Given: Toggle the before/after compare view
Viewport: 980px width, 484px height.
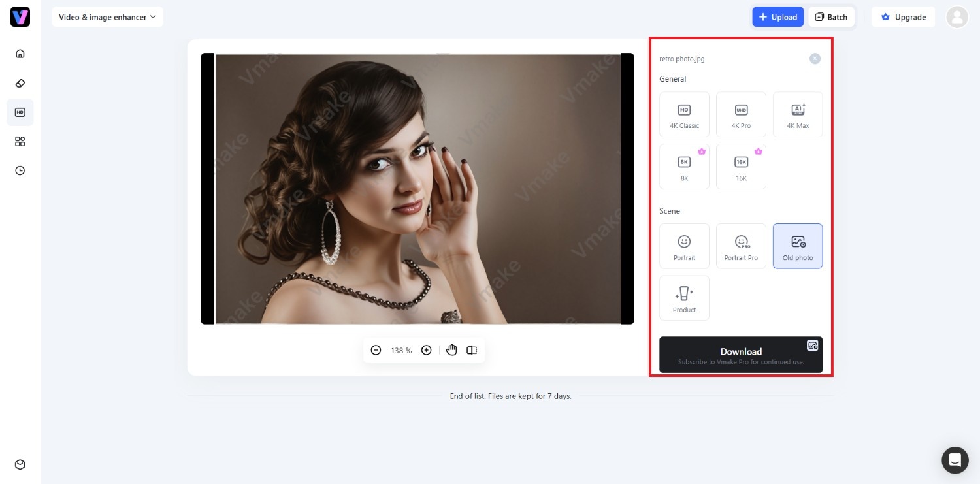Looking at the screenshot, I should tap(472, 350).
